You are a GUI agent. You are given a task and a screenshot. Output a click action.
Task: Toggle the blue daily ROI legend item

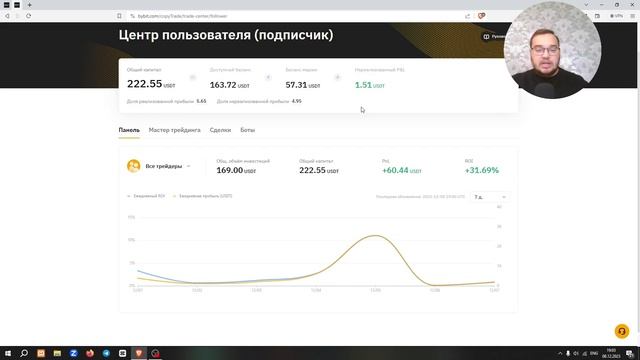coord(146,196)
